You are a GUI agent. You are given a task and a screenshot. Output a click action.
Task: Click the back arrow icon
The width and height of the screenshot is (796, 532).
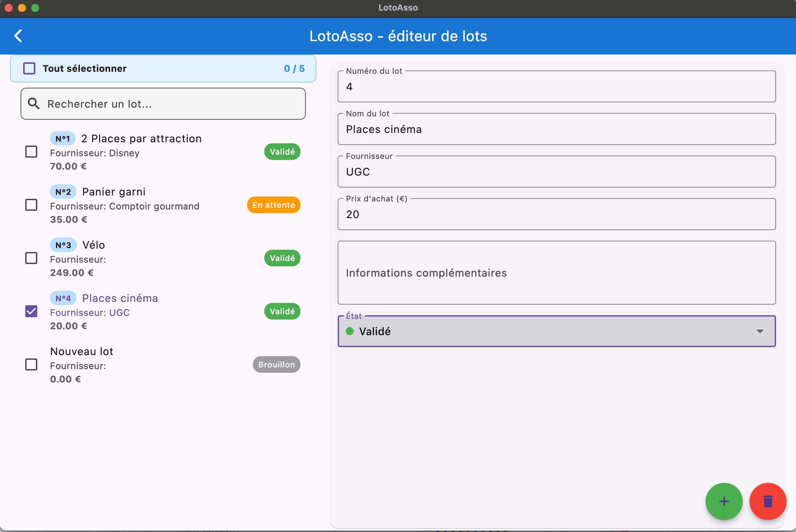pyautogui.click(x=18, y=36)
